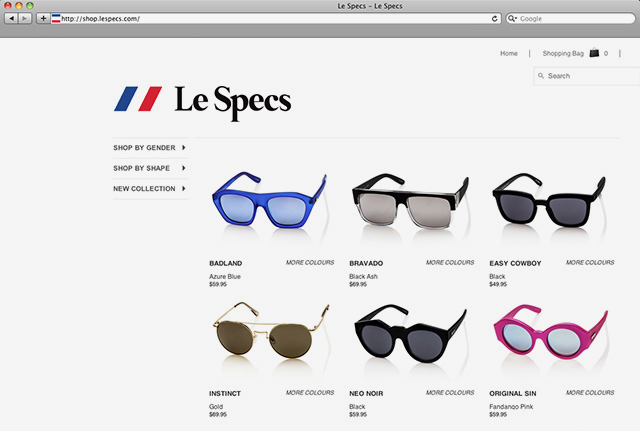Expand Shop By Gender menu

(150, 148)
